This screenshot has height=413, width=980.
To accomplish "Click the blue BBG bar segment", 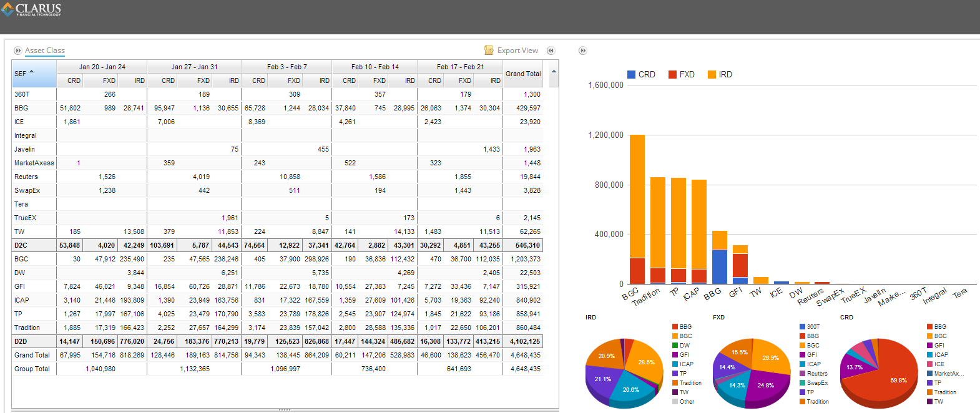I will pos(720,266).
